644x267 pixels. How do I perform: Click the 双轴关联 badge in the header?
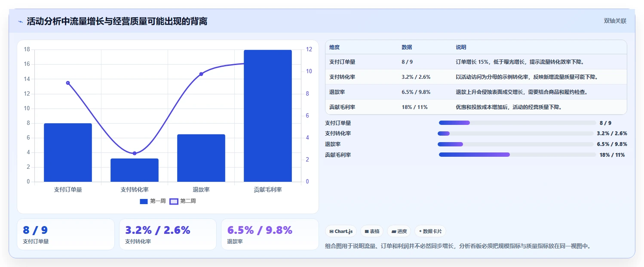[x=615, y=21]
